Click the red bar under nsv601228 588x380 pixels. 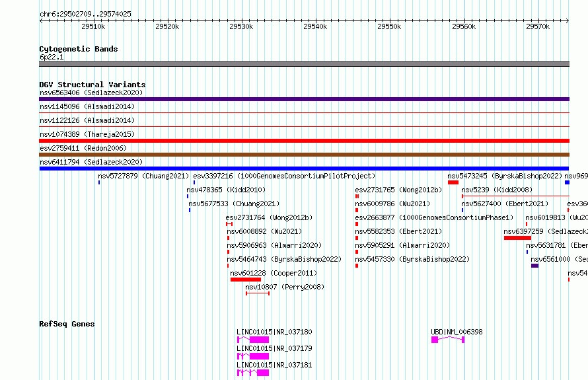click(x=246, y=280)
